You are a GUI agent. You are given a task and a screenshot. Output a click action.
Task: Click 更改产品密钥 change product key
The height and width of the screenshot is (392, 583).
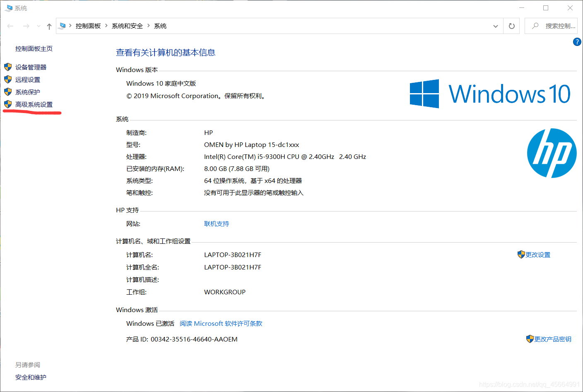(553, 339)
